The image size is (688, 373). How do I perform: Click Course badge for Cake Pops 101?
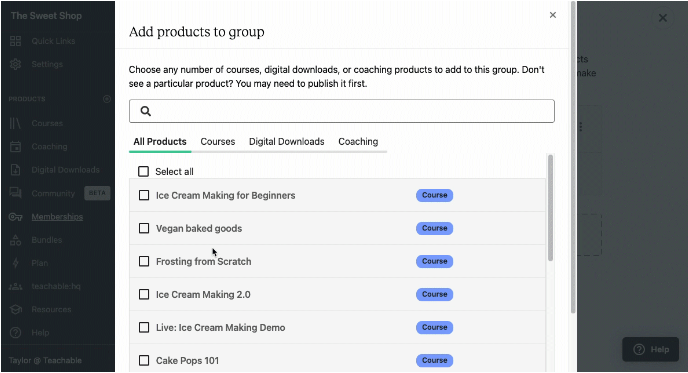tap(434, 360)
